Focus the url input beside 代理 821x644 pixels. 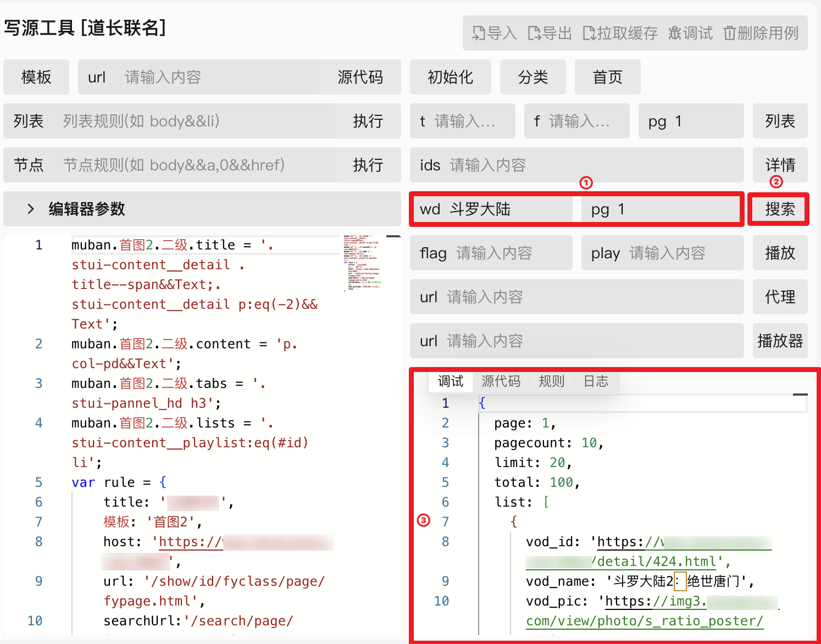tap(577, 297)
